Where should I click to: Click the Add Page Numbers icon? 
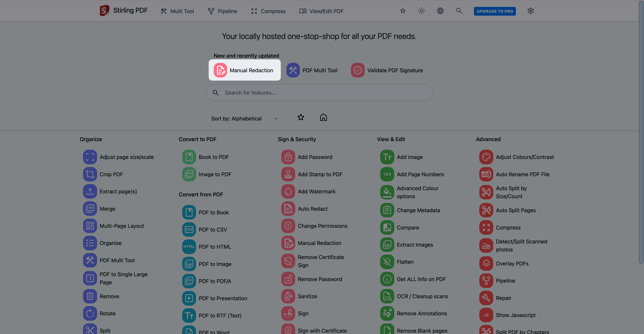(x=387, y=174)
